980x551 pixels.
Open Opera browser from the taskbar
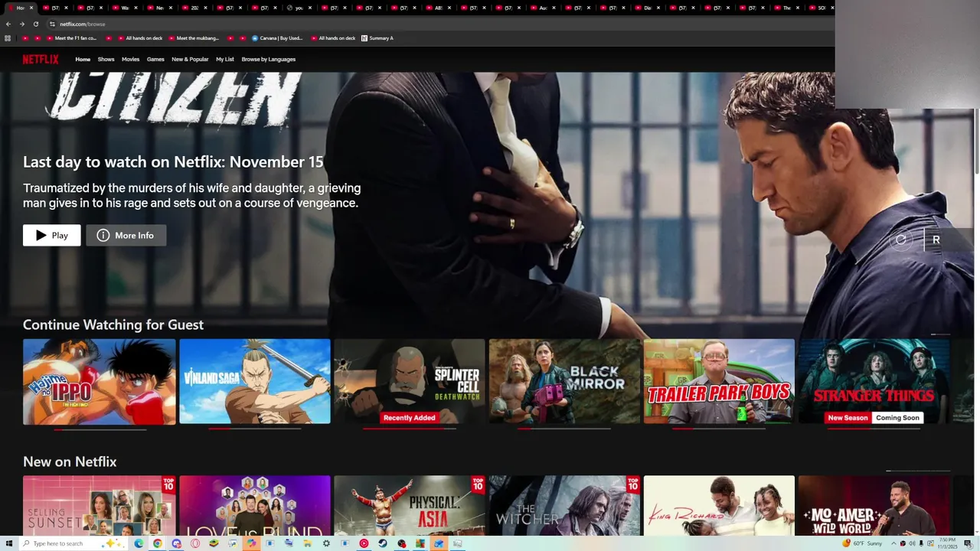[195, 543]
